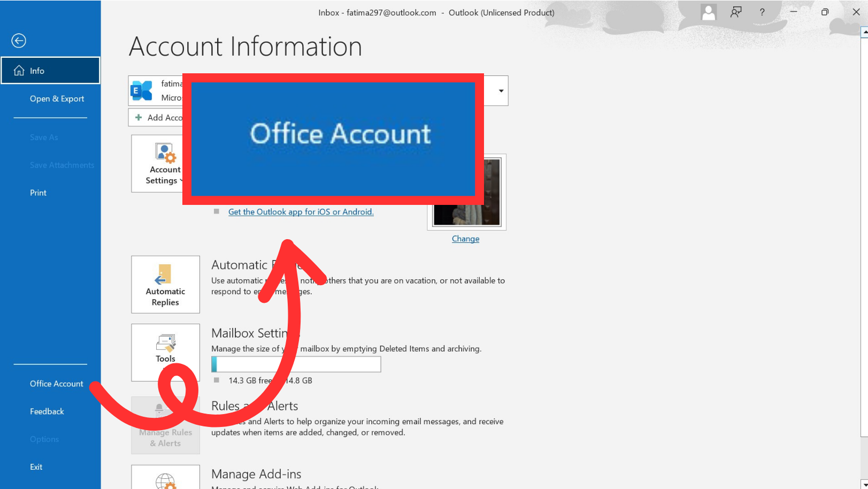Open the mailbox Tools menu button
Screen dimensions: 868x489
(x=165, y=352)
